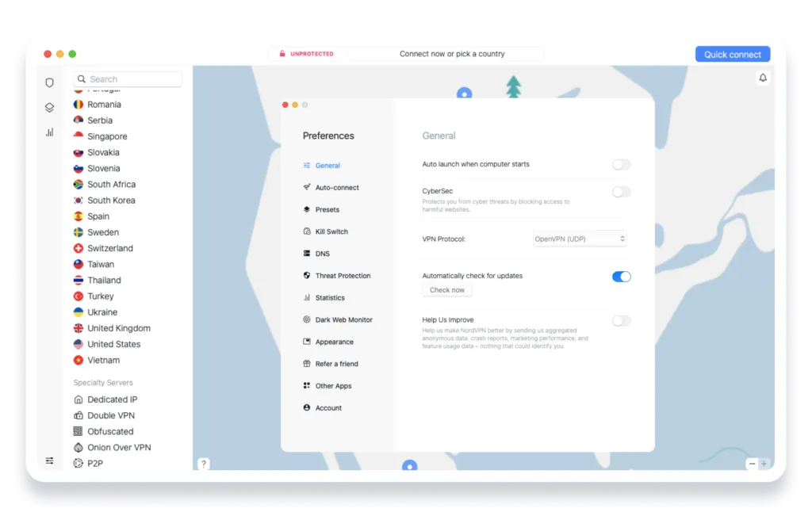Screen dimensions: 812x516
Task: Open settings sliders icon at sidebar bottom
Action: click(x=49, y=460)
